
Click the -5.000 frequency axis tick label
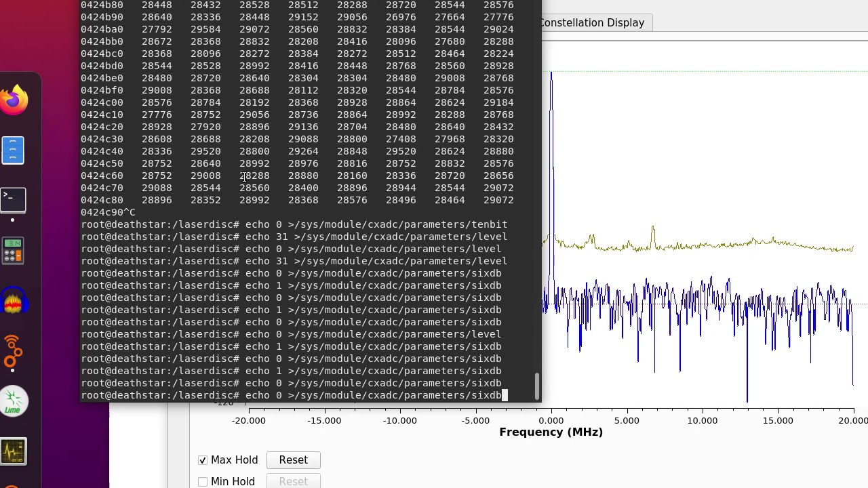click(475, 420)
